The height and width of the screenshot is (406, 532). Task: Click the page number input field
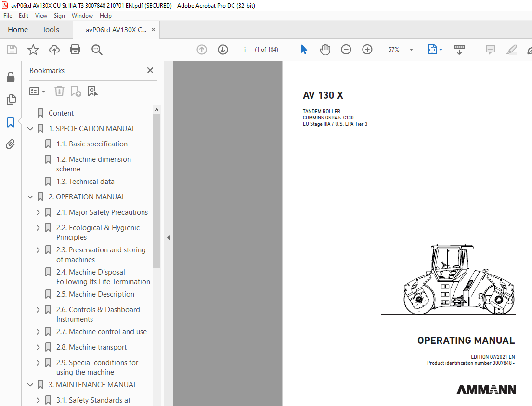[x=245, y=50]
